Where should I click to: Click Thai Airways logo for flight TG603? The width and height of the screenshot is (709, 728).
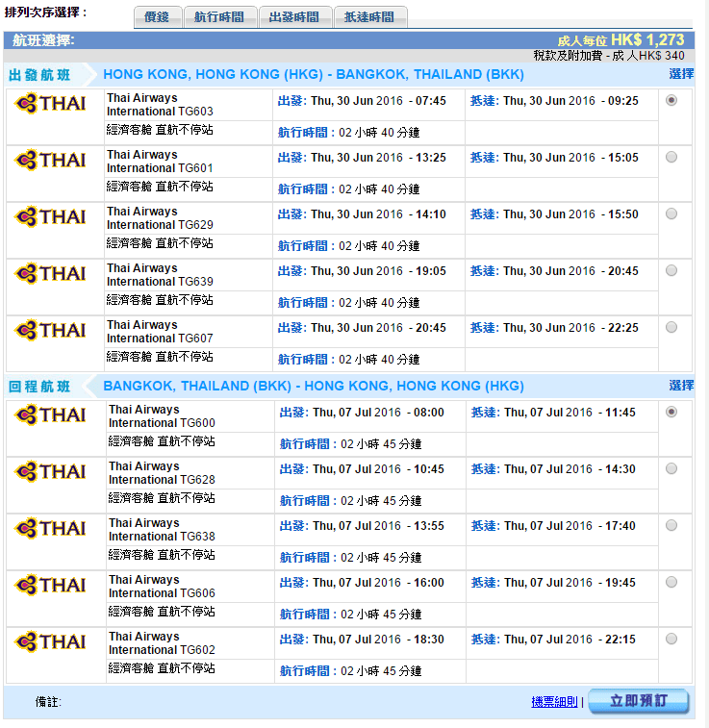(x=51, y=104)
